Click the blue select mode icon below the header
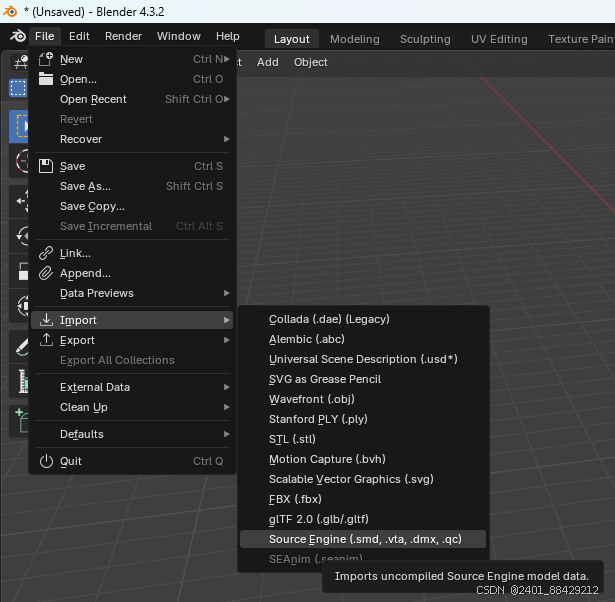 click(18, 88)
